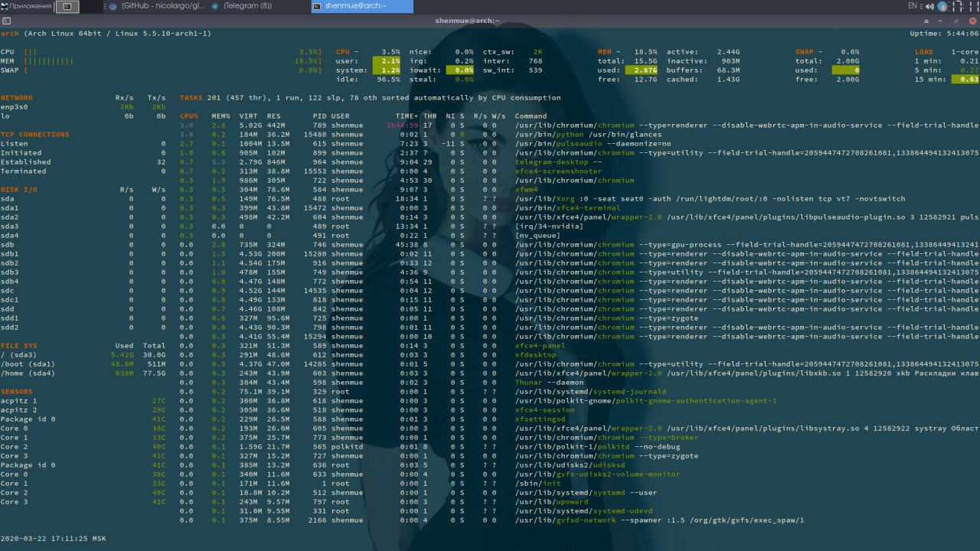980x551 pixels.
Task: Click the [nv_queue] process row
Action: pos(580,236)
